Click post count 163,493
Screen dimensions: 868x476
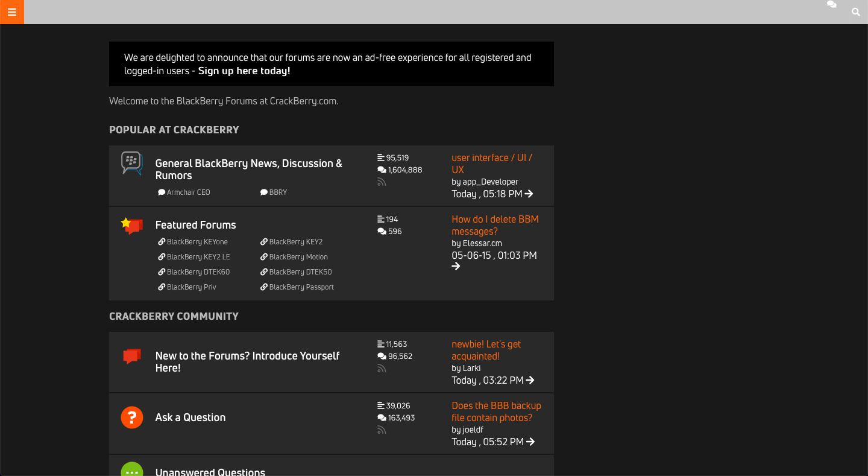(401, 418)
